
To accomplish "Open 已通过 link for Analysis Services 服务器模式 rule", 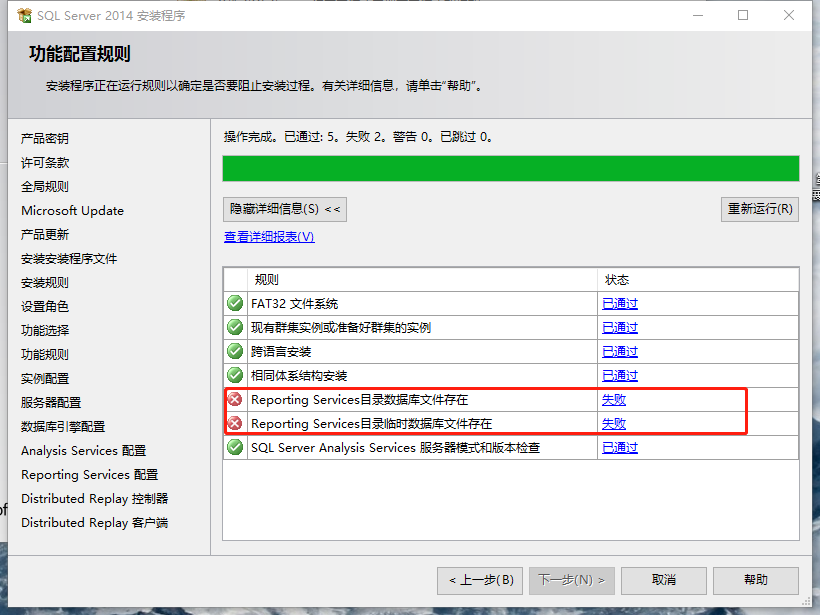I will [x=620, y=448].
